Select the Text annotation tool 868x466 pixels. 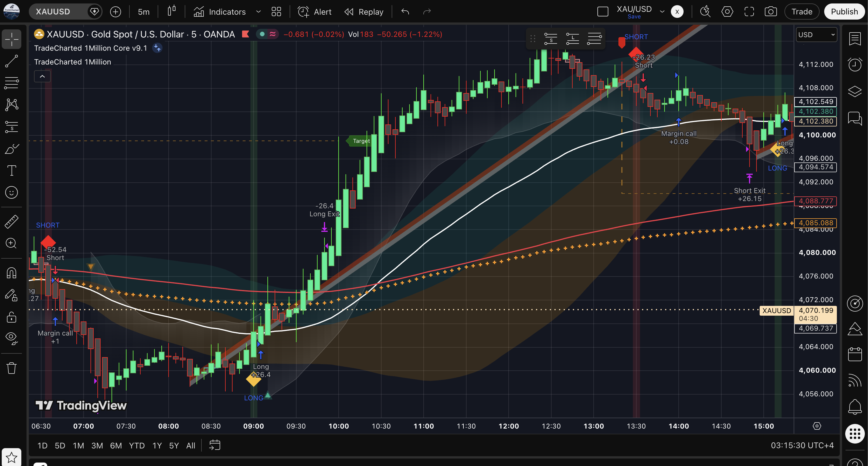[12, 171]
